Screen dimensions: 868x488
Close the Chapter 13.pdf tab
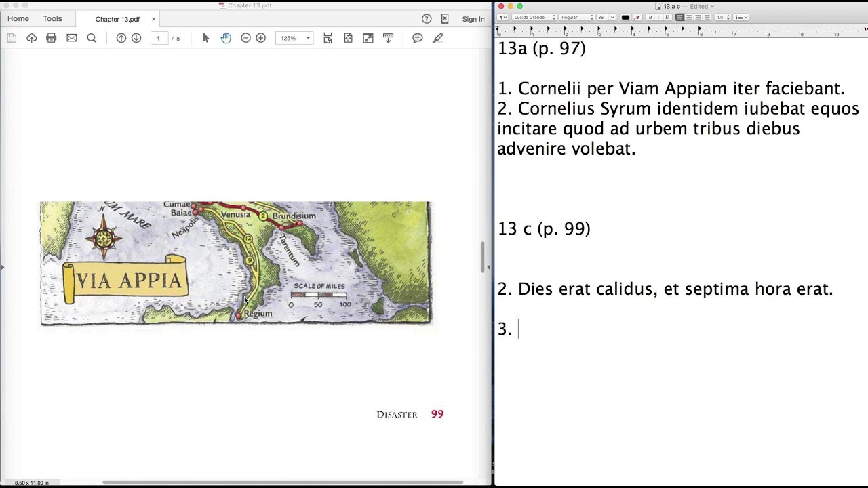pos(153,19)
